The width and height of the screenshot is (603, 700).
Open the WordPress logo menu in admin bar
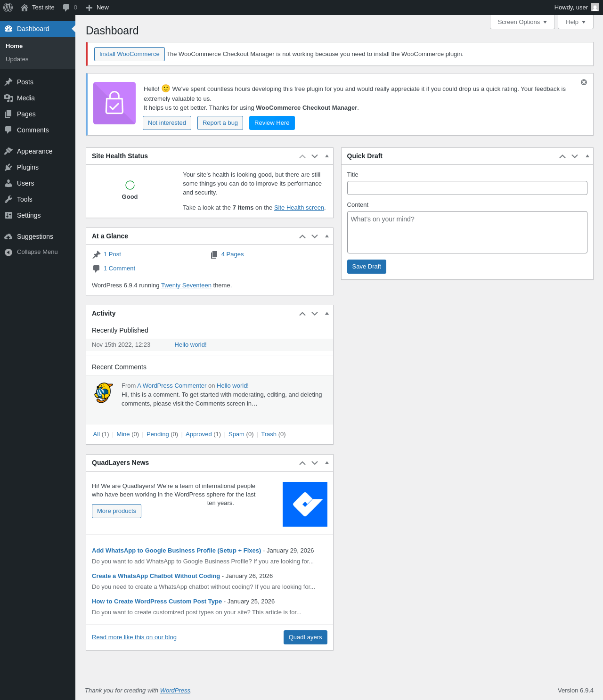click(x=8, y=8)
